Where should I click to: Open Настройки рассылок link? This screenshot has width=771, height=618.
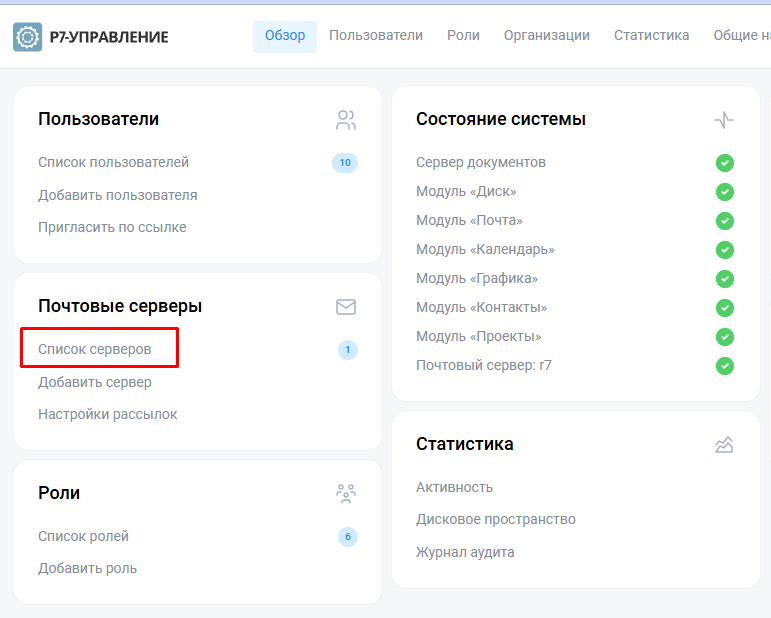point(108,414)
